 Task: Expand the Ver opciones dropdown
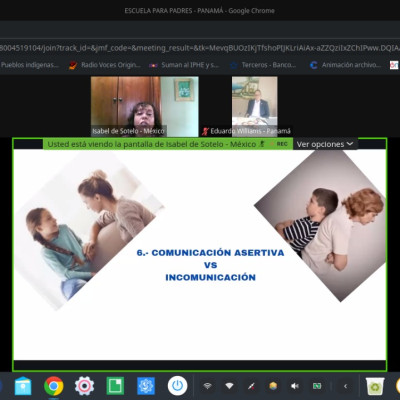325,144
